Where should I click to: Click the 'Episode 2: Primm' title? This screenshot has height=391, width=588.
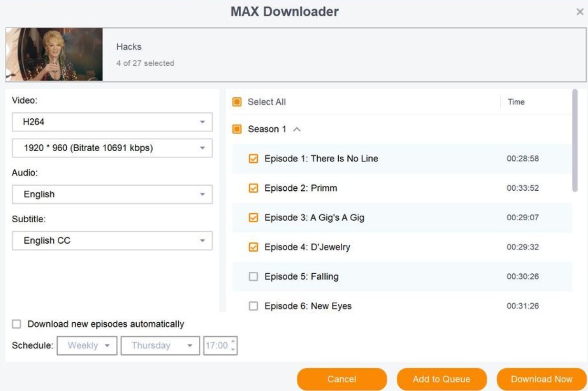coord(301,188)
